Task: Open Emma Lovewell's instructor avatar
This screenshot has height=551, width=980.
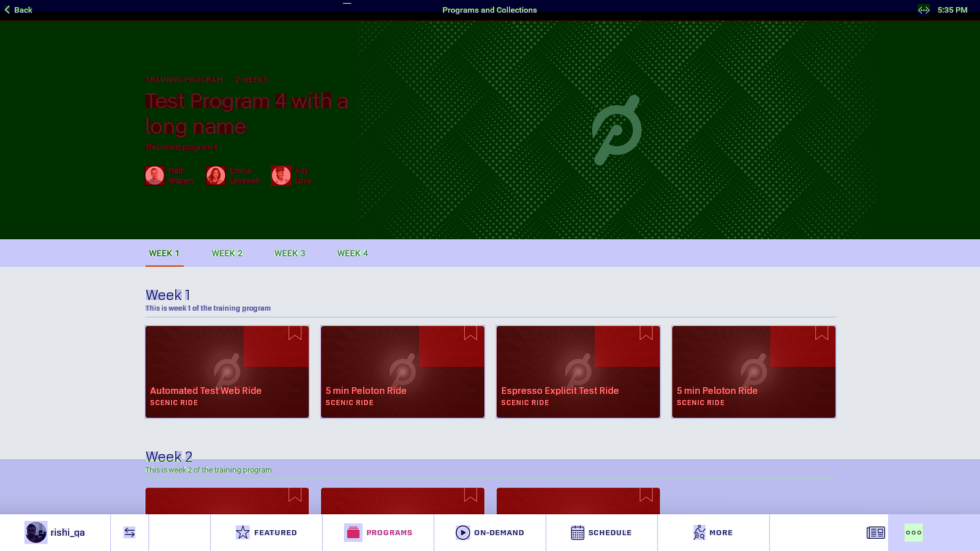Action: (x=216, y=176)
